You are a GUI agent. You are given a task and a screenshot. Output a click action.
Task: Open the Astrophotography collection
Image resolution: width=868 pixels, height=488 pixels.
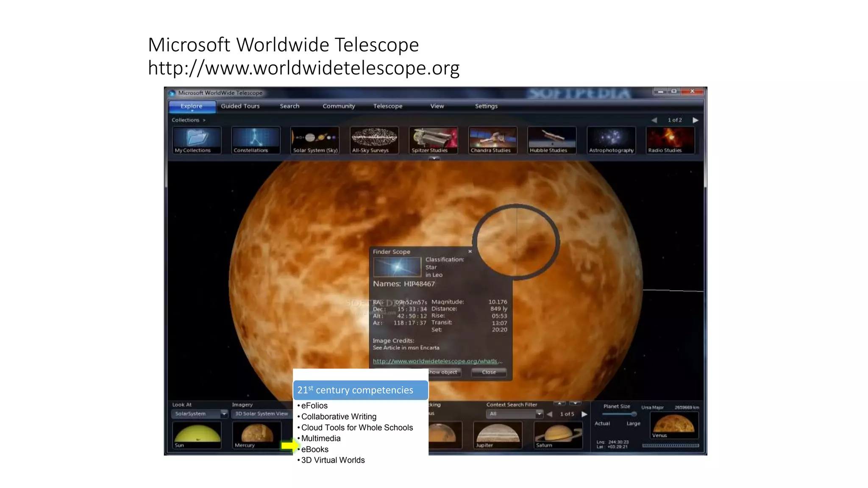click(x=611, y=140)
